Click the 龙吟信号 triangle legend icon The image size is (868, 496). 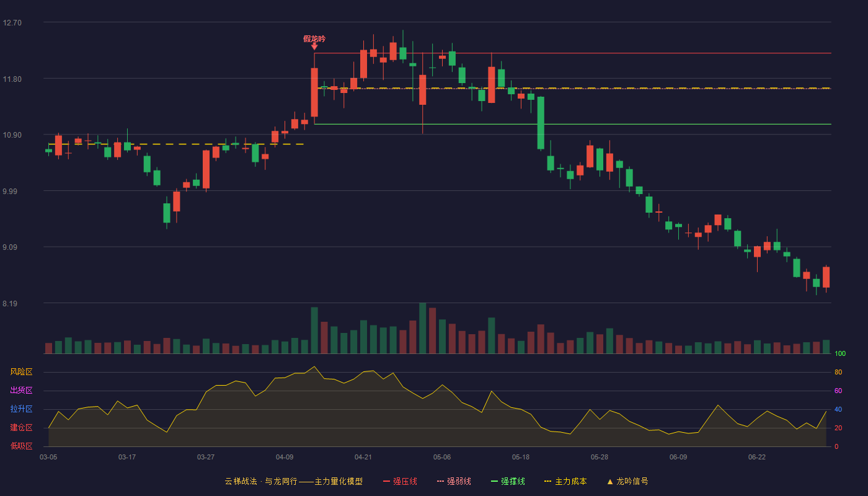coord(609,481)
